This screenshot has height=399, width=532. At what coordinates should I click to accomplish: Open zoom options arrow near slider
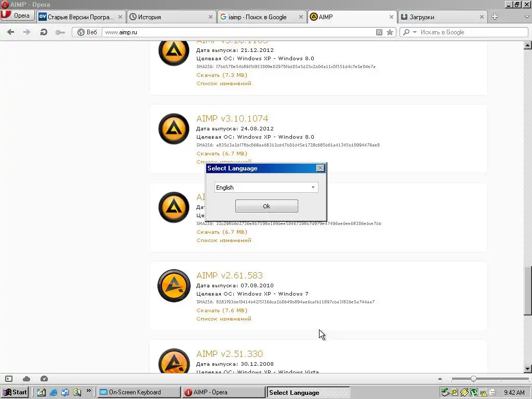pos(440,379)
